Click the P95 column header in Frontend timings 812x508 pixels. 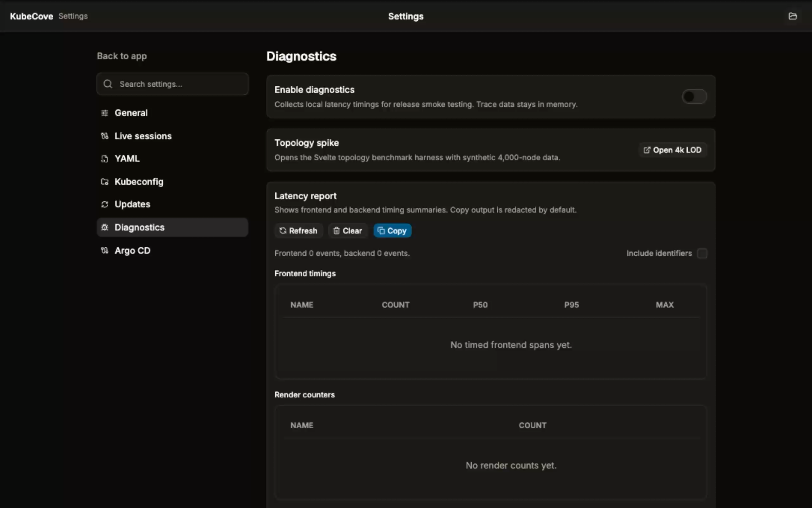pyautogui.click(x=572, y=305)
